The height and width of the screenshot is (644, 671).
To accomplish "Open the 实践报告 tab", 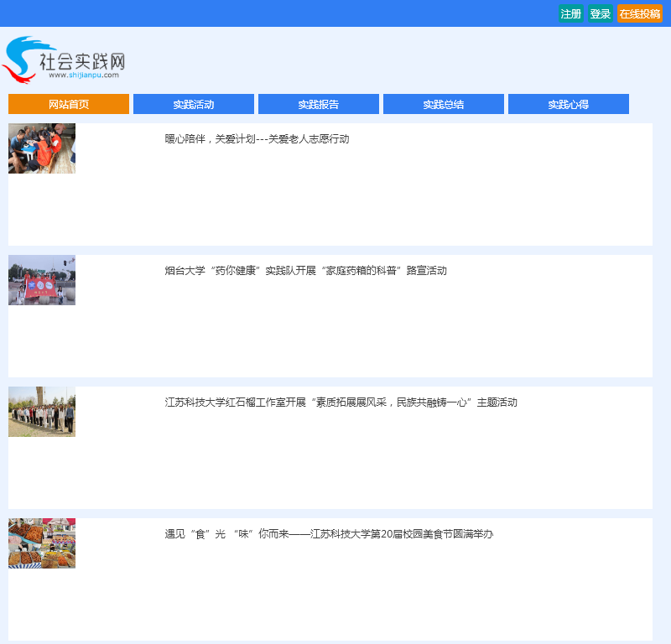I will 319,104.
